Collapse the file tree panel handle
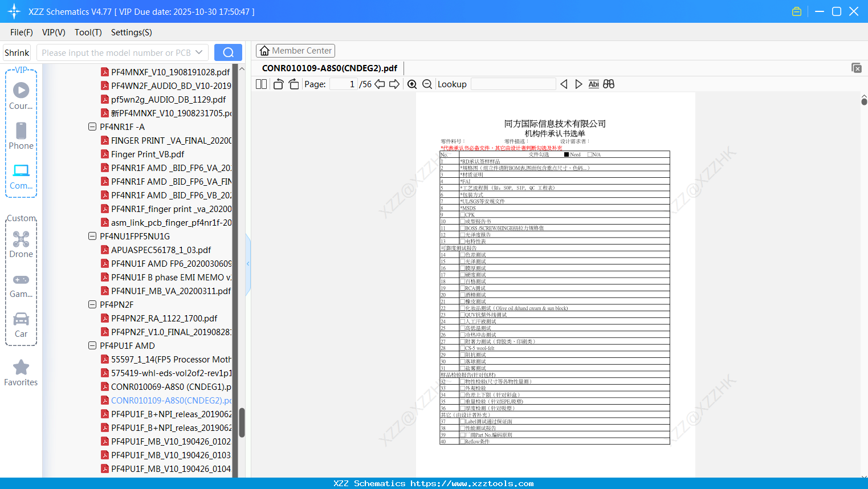868x489 pixels. pyautogui.click(x=248, y=264)
